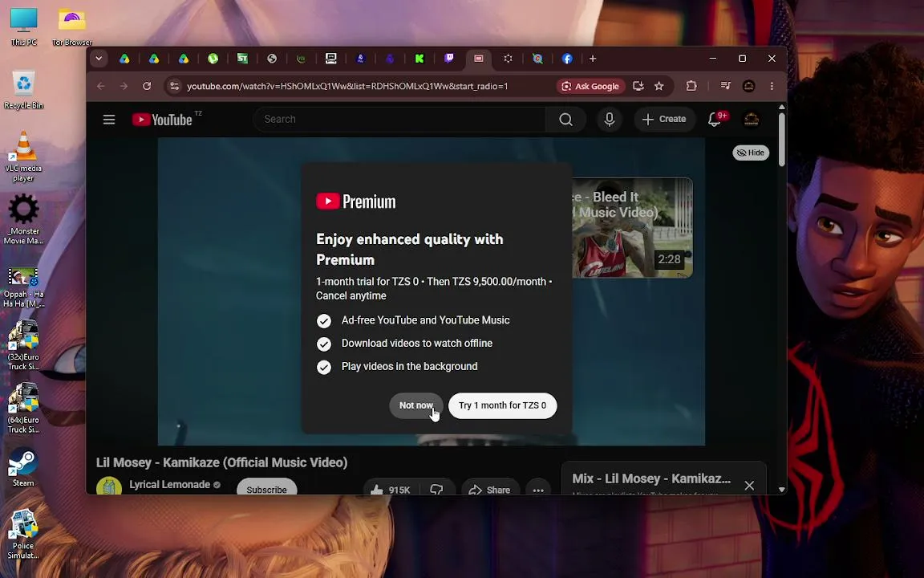
Task: Open the This PC desktop icon
Action: click(23, 26)
